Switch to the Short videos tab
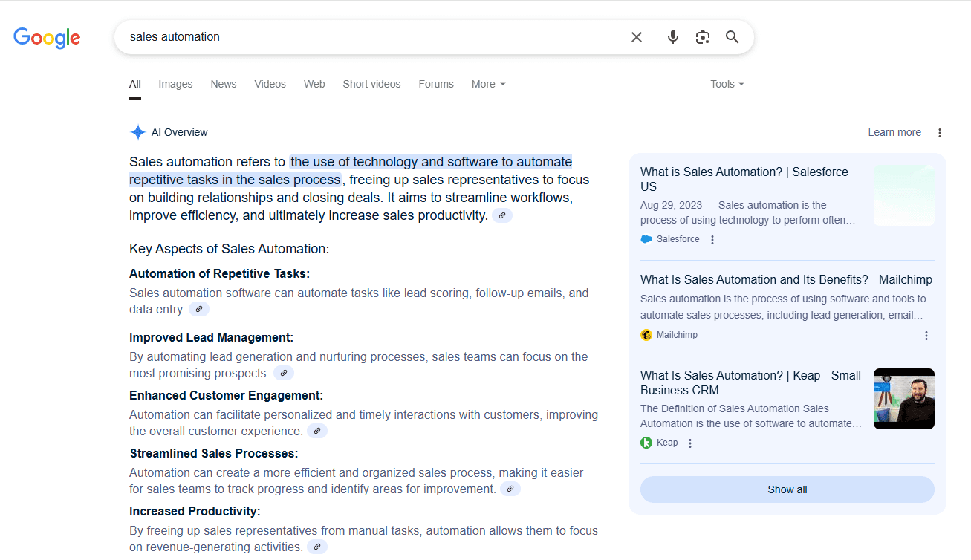This screenshot has height=560, width=971. click(x=371, y=84)
